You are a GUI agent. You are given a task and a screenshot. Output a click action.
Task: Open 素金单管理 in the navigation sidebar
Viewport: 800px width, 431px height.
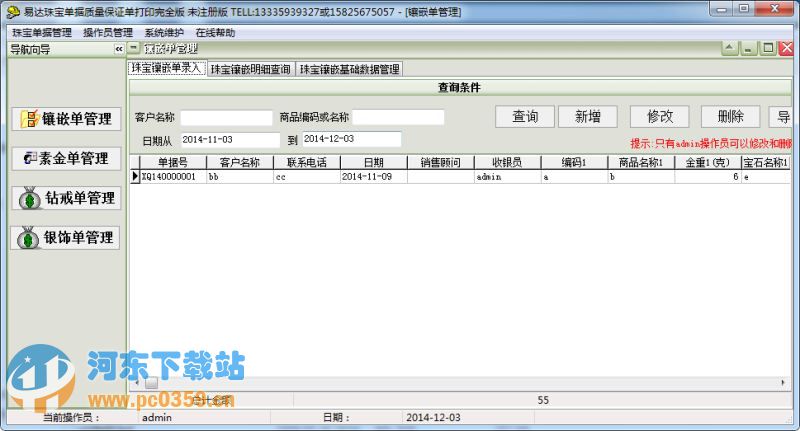[x=66, y=159]
